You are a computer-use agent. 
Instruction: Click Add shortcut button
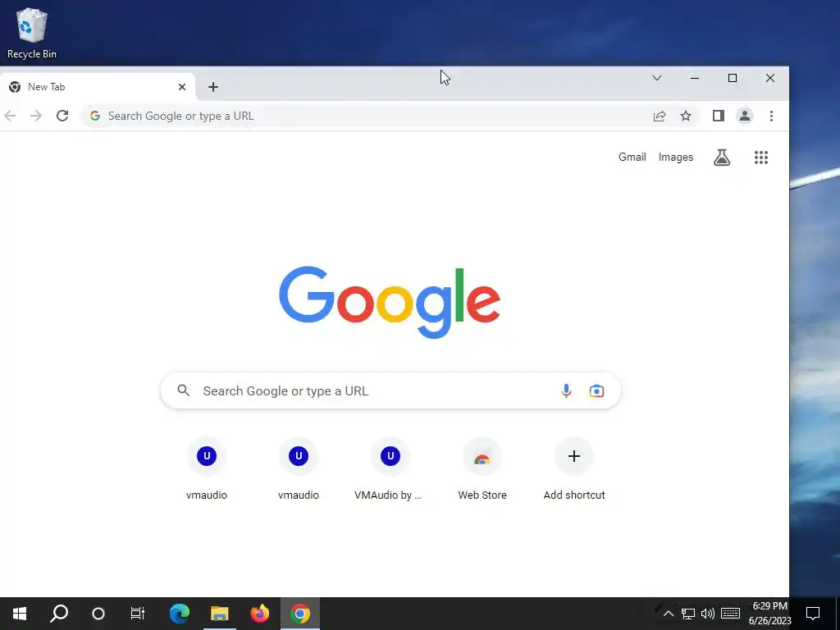click(574, 470)
